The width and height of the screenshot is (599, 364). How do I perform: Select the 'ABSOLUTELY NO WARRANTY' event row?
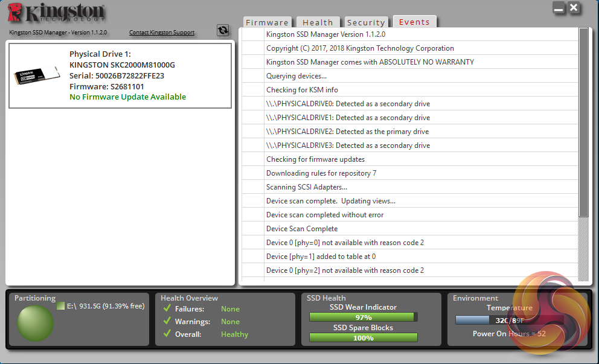tap(410, 62)
